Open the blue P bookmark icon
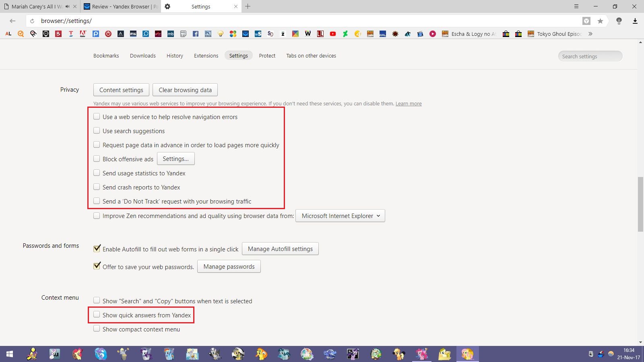Viewport: 644px width, 362px height. click(96, 34)
